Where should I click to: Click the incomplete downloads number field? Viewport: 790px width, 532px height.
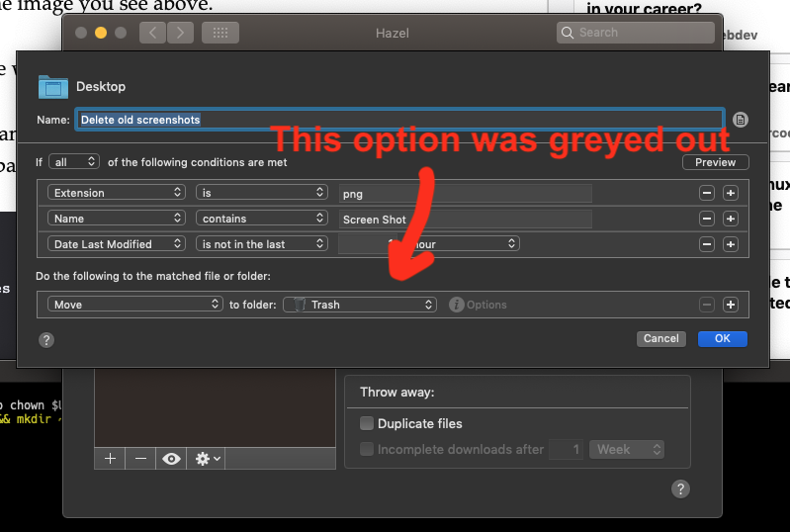(x=567, y=449)
